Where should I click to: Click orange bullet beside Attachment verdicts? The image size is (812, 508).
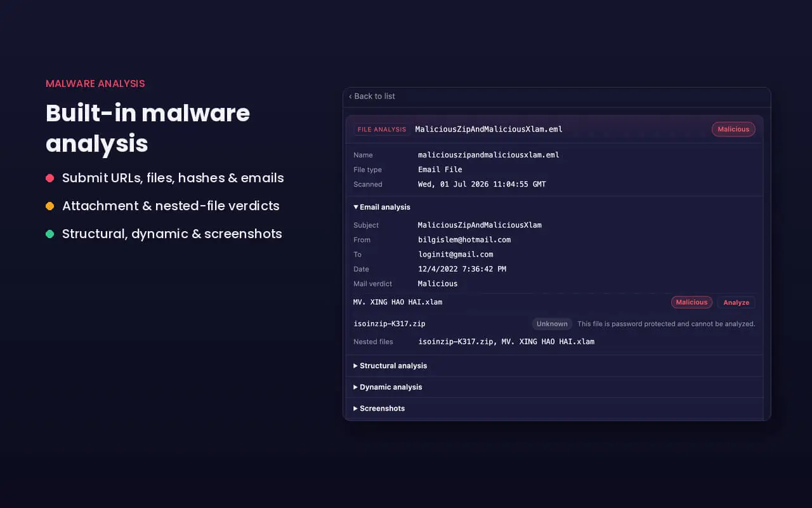[x=49, y=206]
